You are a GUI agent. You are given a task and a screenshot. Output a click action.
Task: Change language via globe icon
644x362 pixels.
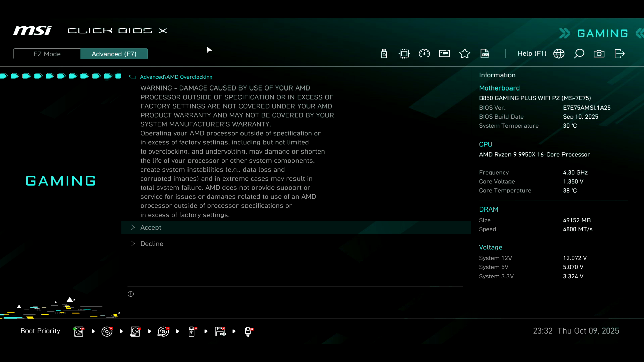coord(559,54)
